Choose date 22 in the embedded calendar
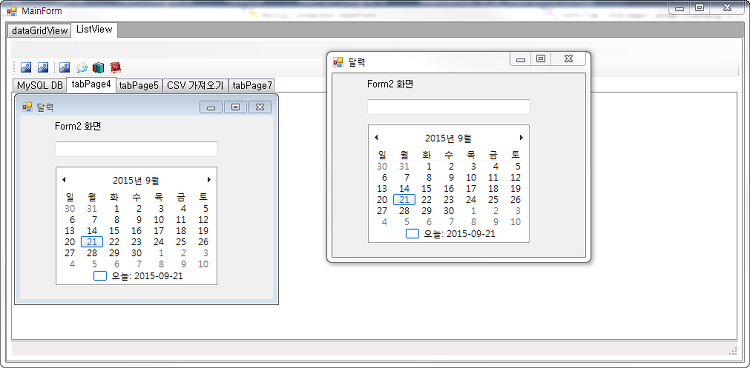 pos(114,242)
